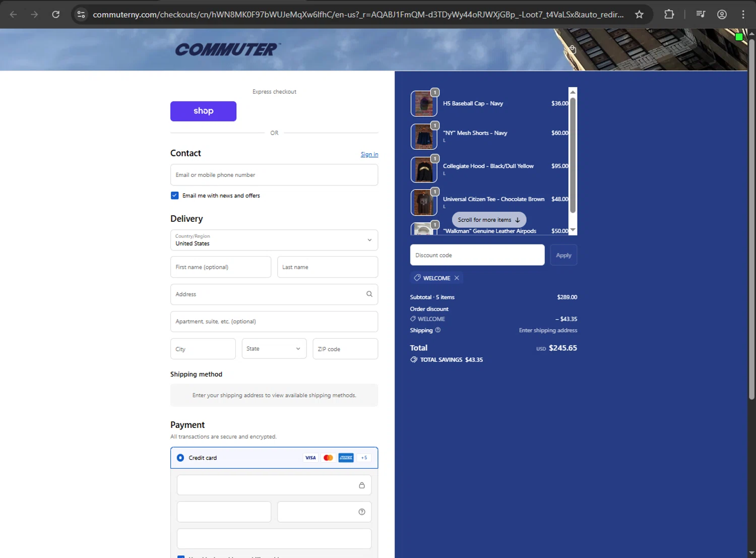Click the Subtotal 5 items label

(x=432, y=297)
